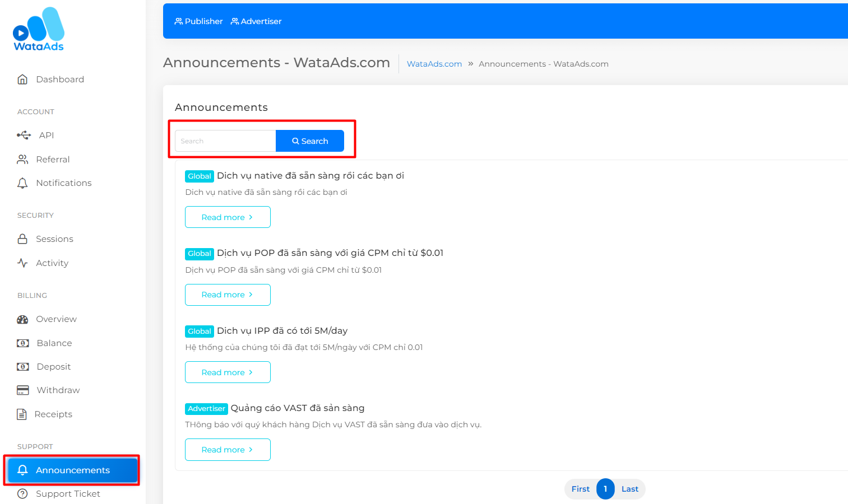Click the WataAds.com breadcrumb link

tap(434, 64)
